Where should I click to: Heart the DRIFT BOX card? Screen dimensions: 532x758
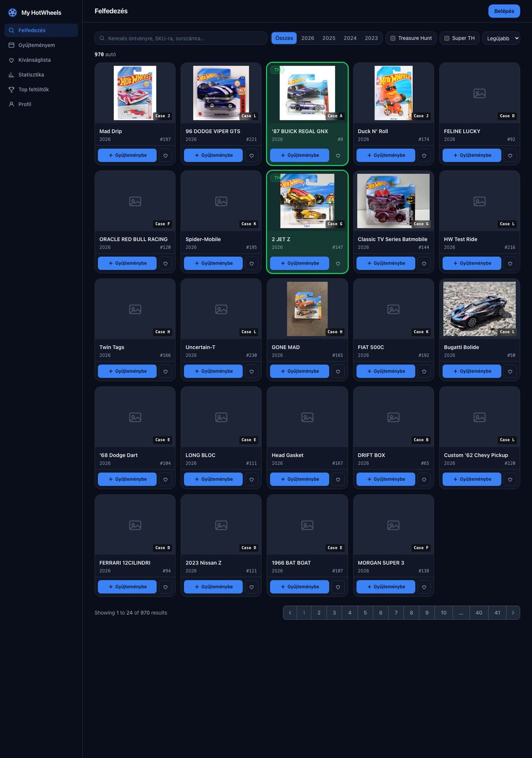[x=424, y=480]
